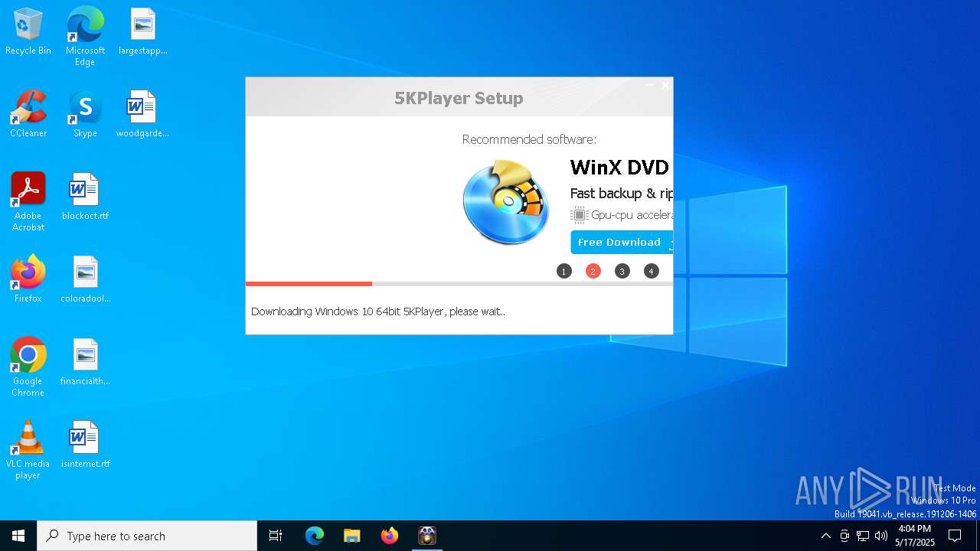This screenshot has height=551, width=980.
Task: Select the Google Chrome desktop shortcut
Action: point(28,367)
